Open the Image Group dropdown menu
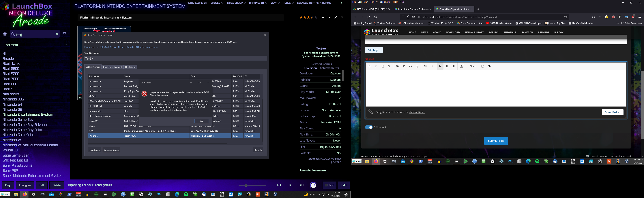 point(236,3)
